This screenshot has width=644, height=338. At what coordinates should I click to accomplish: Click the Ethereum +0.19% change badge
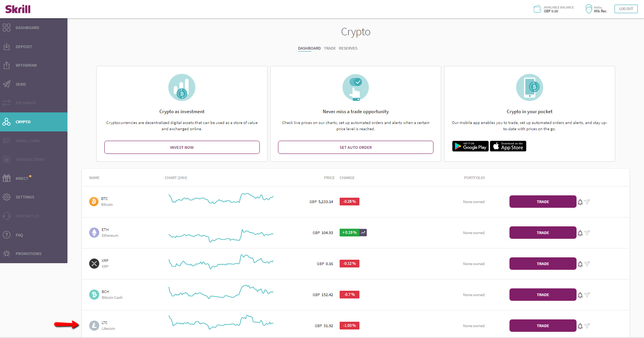tap(349, 233)
